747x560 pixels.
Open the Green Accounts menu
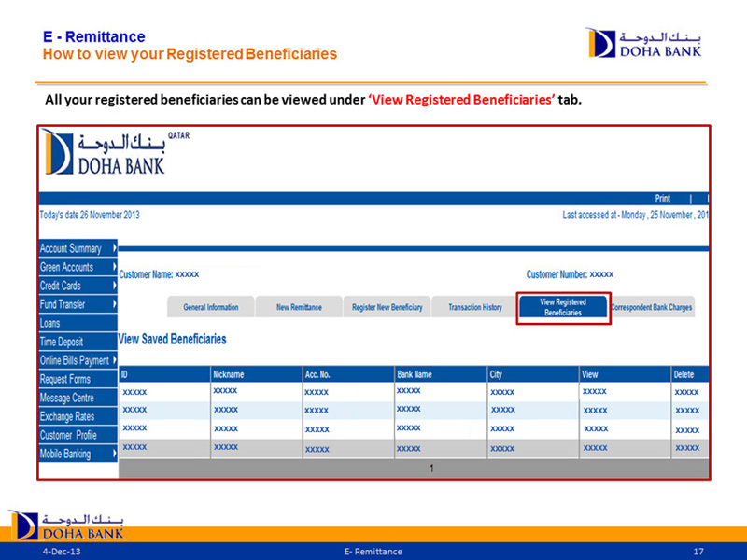66,267
